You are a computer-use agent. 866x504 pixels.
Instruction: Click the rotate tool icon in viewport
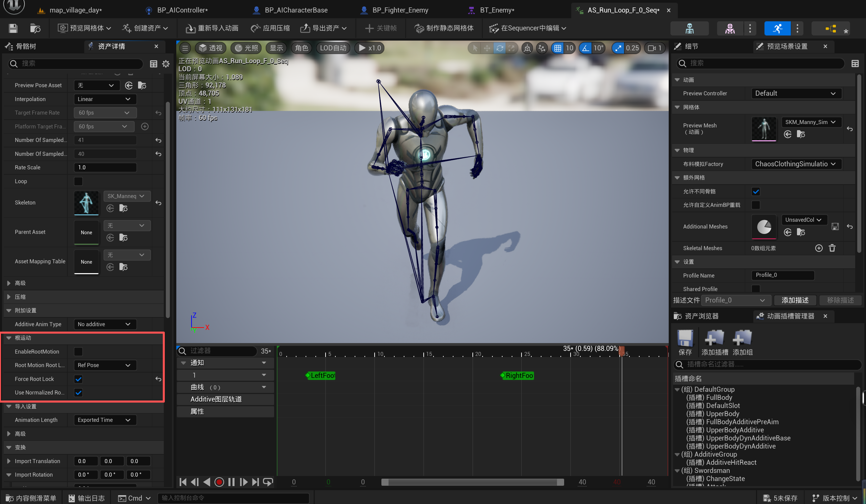tap(499, 48)
